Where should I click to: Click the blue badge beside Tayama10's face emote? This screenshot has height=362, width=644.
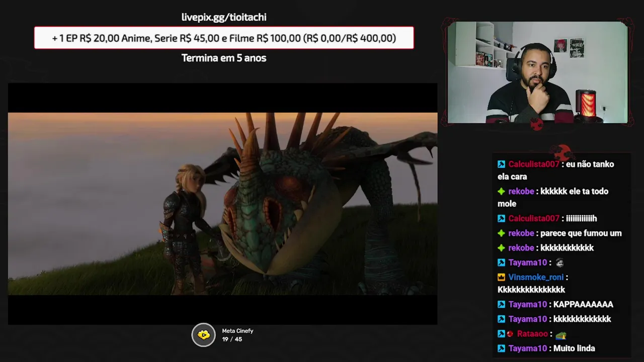point(501,262)
